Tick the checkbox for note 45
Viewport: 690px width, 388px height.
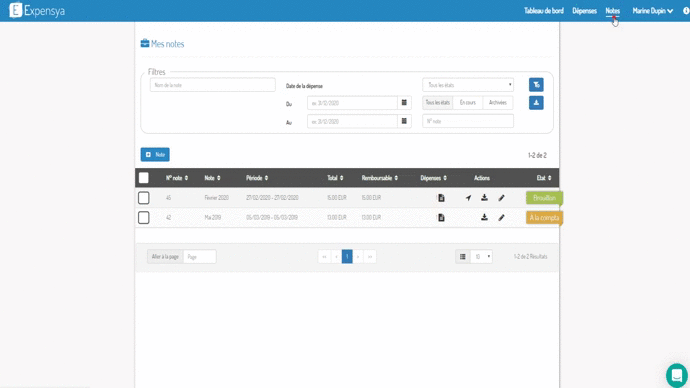tap(143, 198)
